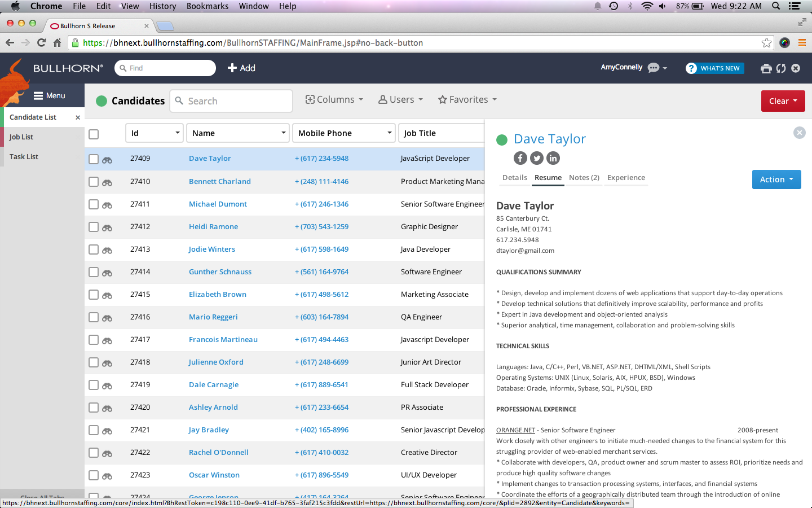Close the candidate preview panel
Viewport: 812px width, 508px height.
(799, 133)
